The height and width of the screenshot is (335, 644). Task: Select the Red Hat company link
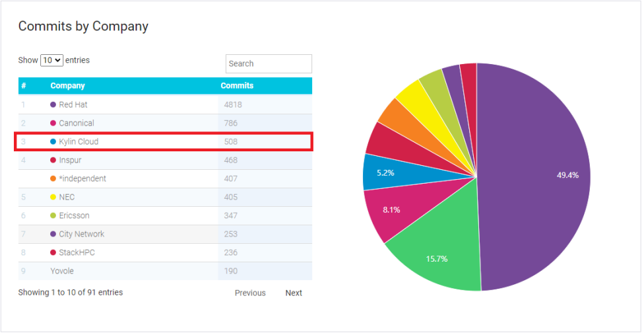73,104
